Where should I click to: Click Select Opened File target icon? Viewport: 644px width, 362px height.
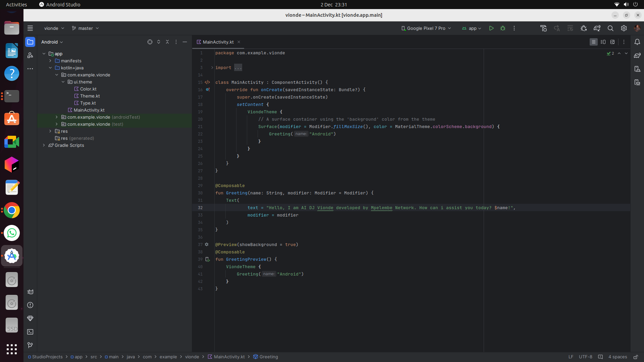point(150,42)
